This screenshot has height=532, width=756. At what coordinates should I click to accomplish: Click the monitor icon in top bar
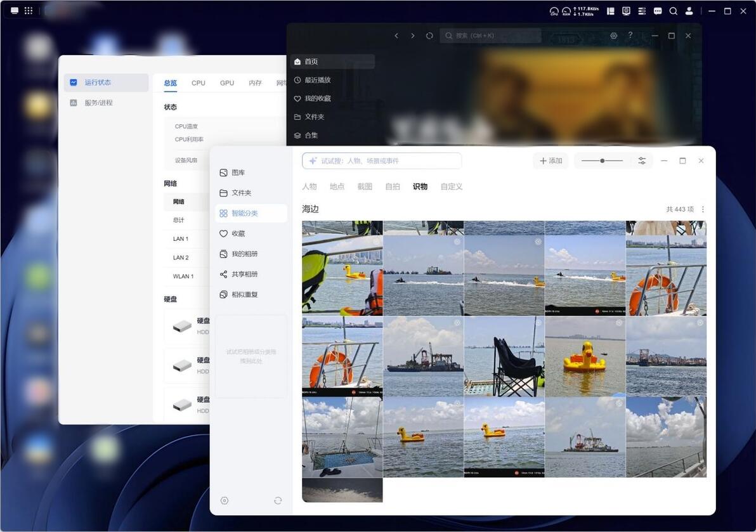pos(627,11)
